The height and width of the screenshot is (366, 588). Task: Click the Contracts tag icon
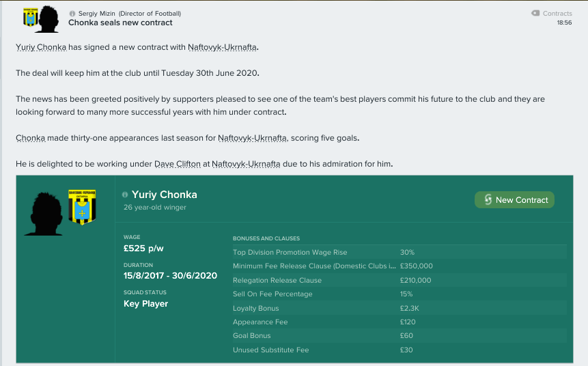click(535, 13)
